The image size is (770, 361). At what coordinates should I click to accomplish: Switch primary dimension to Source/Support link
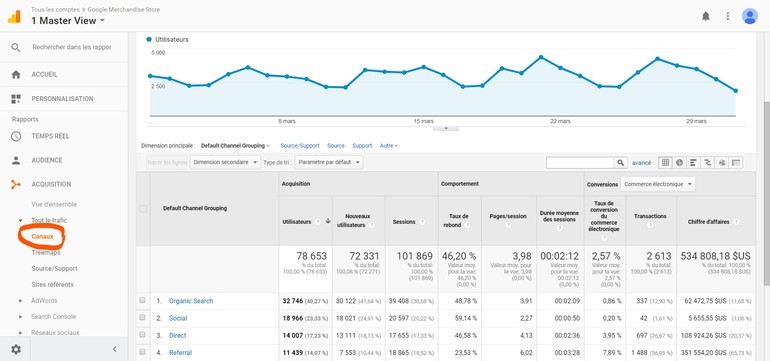[300, 146]
